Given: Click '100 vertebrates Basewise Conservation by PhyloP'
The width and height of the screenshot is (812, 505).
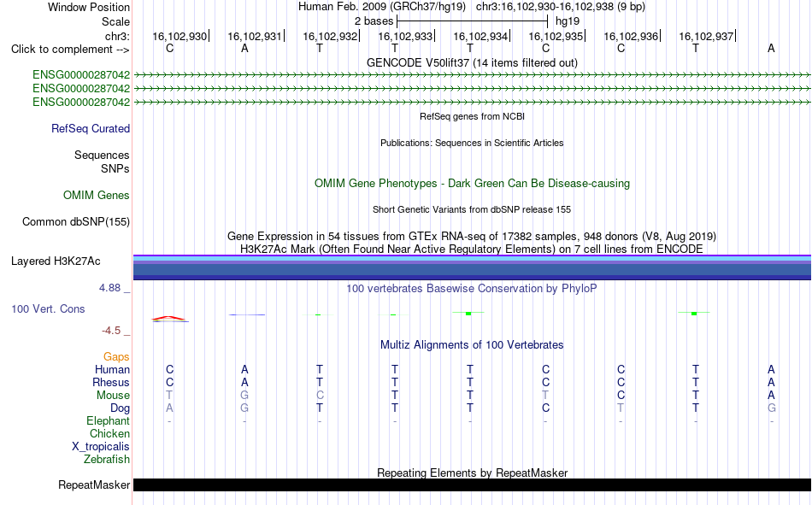Looking at the screenshot, I should coord(472,289).
